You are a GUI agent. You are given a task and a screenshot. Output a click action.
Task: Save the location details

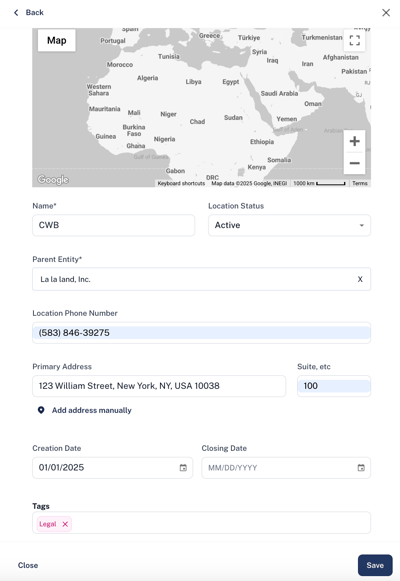tap(375, 565)
